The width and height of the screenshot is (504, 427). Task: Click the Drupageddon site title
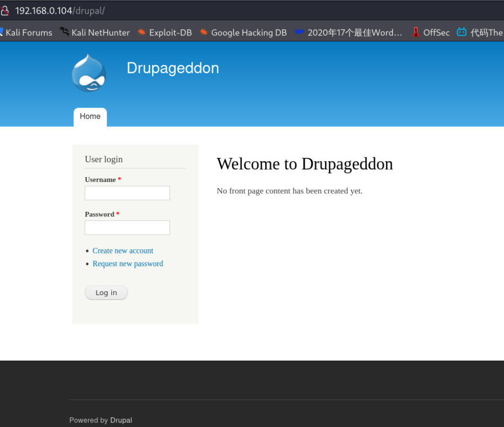[x=173, y=68]
